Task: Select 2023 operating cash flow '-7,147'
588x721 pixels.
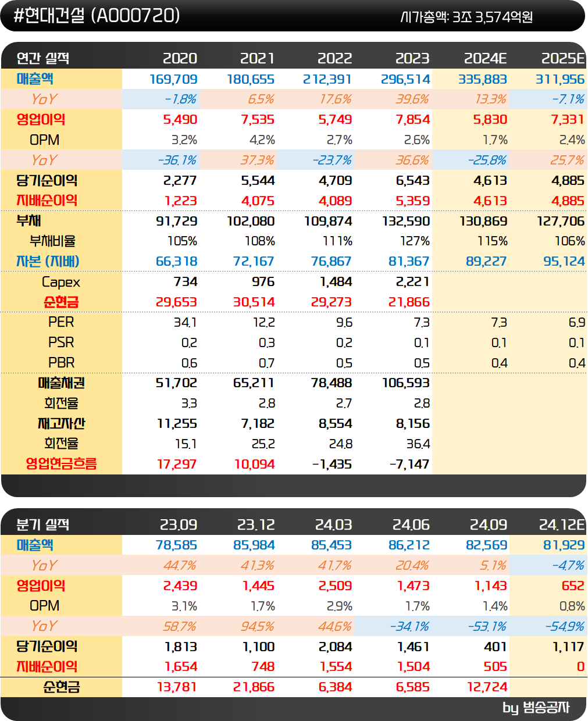Action: [x=409, y=464]
